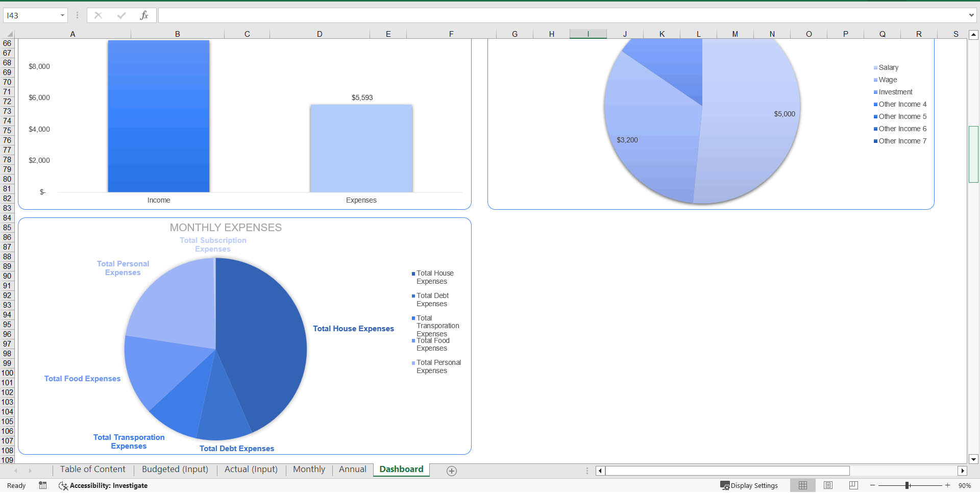
Task: Click Total Food Expenses pie label
Action: (82, 379)
